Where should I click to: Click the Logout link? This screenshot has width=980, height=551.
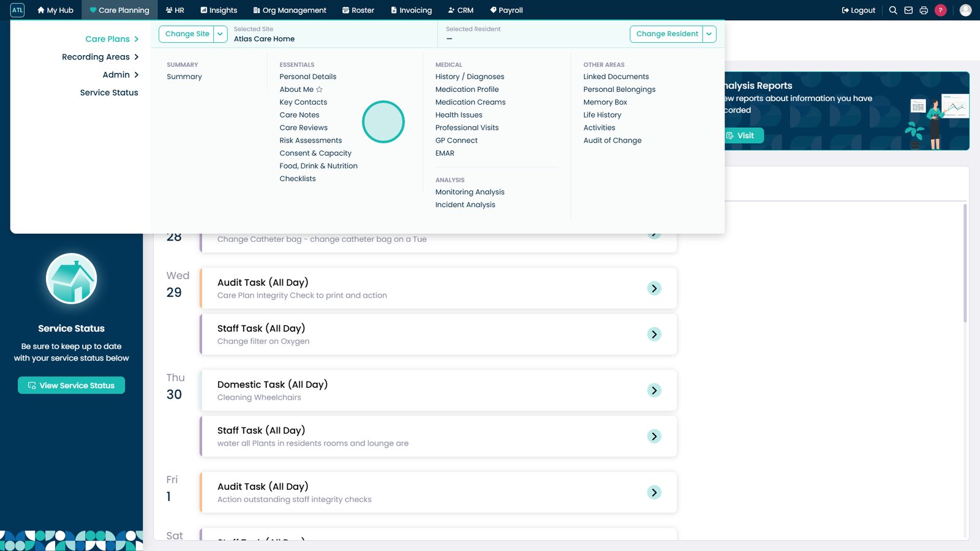pos(859,10)
